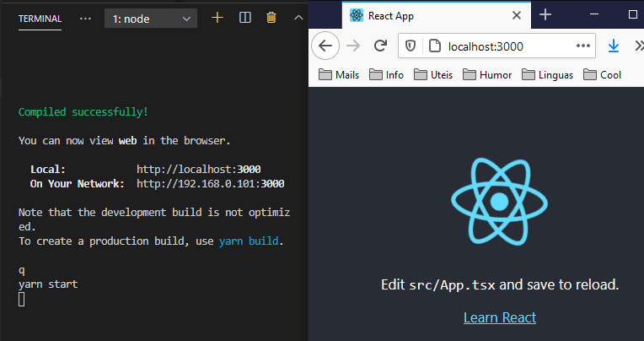This screenshot has height=341, width=644.
Task: Reload the localhost:3000 page
Action: pyautogui.click(x=381, y=46)
